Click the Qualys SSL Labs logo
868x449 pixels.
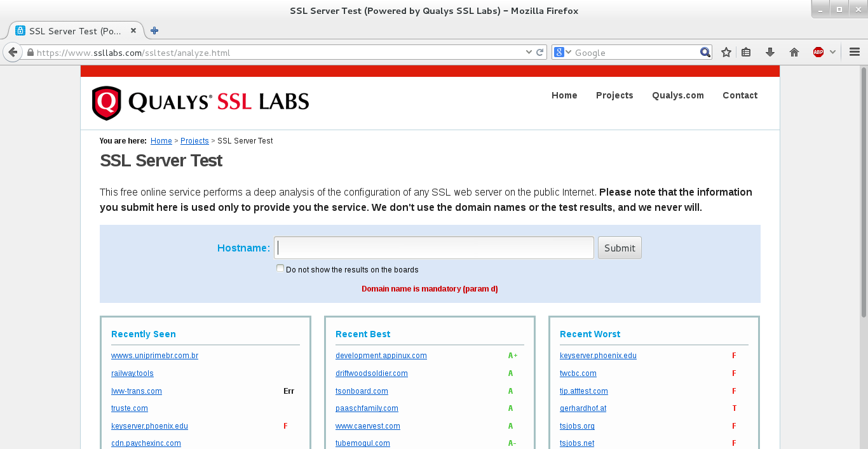pos(201,103)
